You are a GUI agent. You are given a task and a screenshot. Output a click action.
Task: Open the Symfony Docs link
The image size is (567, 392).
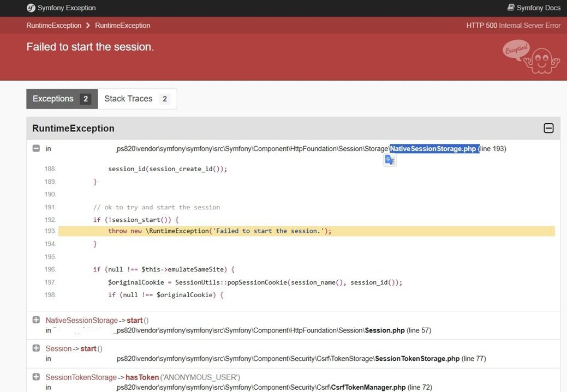(534, 8)
